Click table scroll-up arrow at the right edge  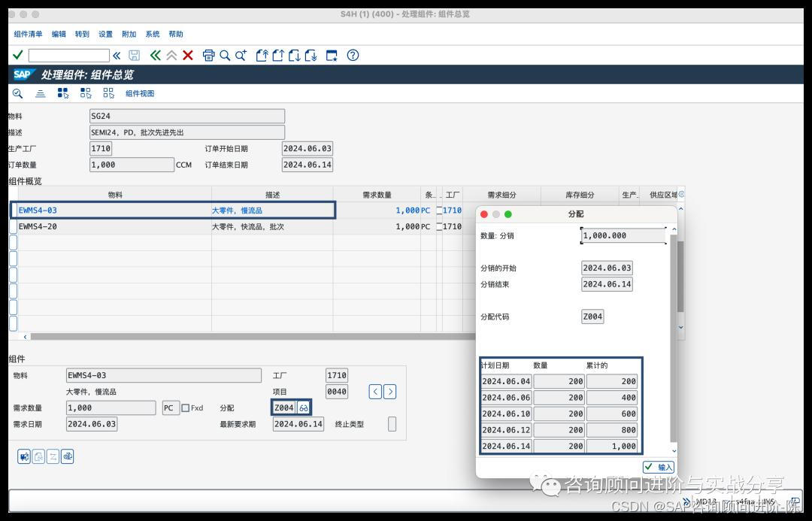pos(681,209)
